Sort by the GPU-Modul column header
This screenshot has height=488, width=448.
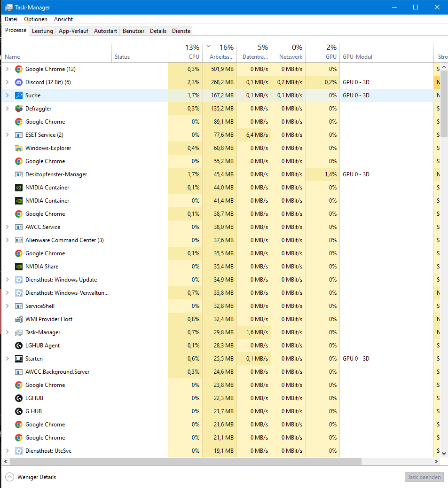tap(386, 52)
